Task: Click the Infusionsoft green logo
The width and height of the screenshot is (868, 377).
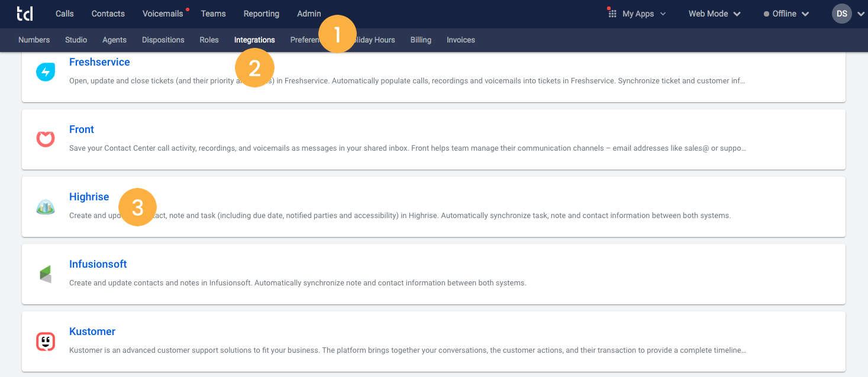Action: tap(46, 274)
